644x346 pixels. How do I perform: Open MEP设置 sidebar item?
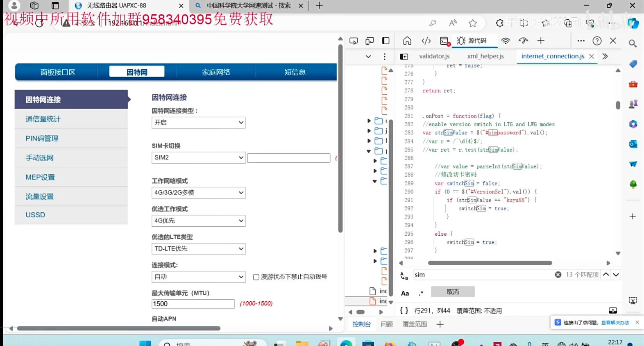tap(71, 177)
